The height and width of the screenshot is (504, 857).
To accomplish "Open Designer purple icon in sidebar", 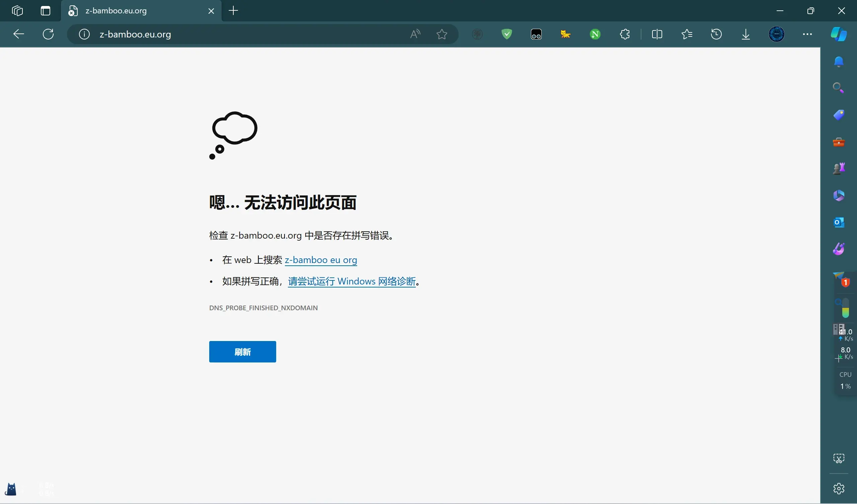I will [839, 249].
